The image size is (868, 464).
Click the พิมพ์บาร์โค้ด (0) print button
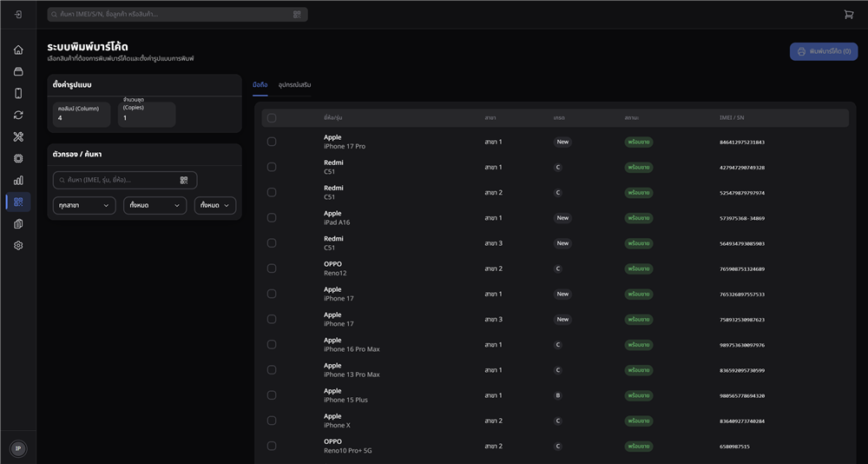(823, 51)
